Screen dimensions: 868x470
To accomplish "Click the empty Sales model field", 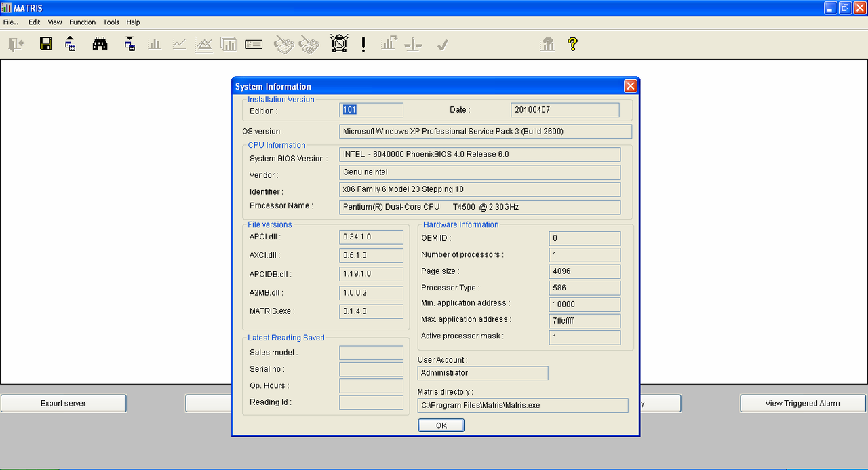I will coord(372,353).
